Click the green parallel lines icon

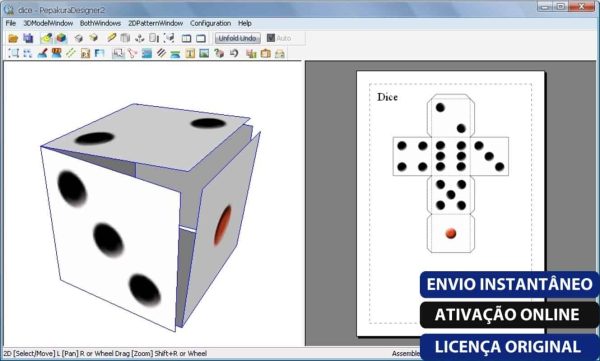[71, 53]
